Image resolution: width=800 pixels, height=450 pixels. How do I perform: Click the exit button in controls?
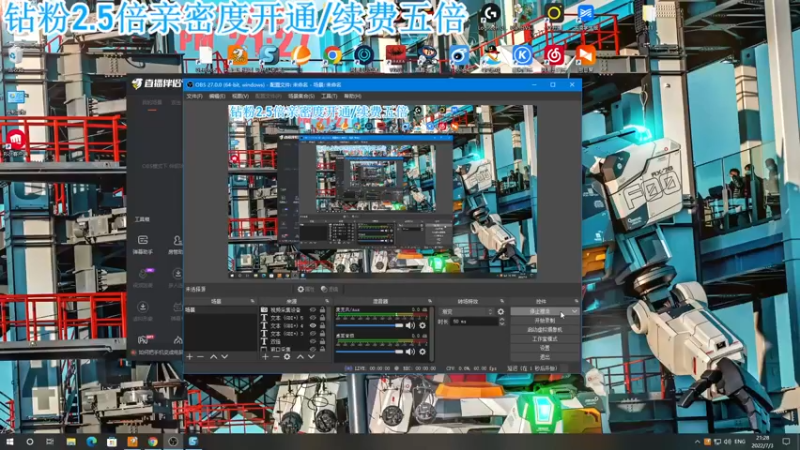tap(545, 357)
